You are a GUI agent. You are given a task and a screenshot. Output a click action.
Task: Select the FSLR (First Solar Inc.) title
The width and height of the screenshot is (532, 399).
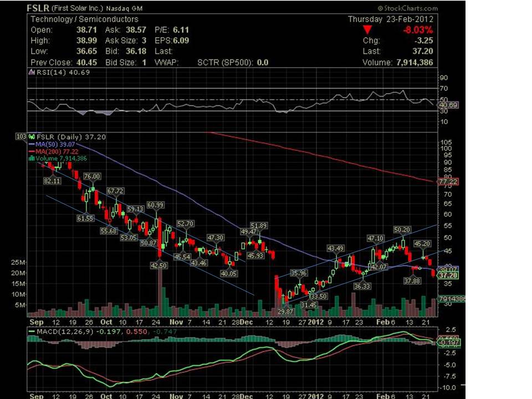pyautogui.click(x=85, y=8)
